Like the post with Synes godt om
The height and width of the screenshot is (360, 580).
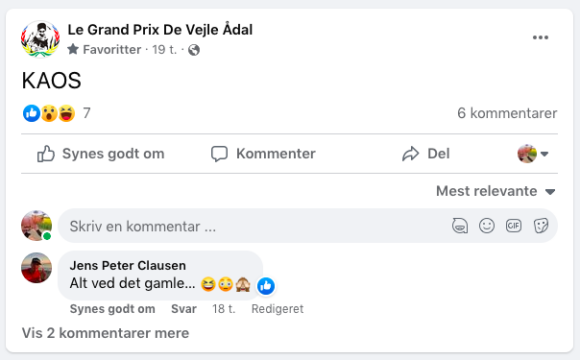(x=101, y=154)
